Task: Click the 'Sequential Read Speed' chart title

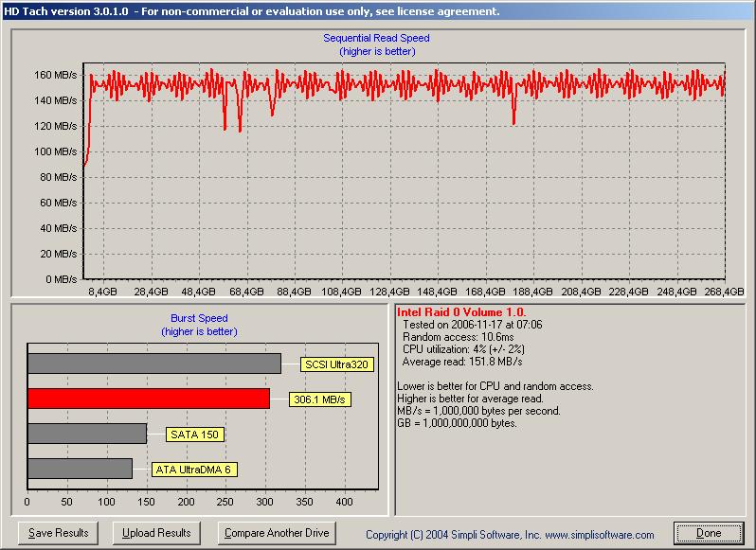Action: 376,38
